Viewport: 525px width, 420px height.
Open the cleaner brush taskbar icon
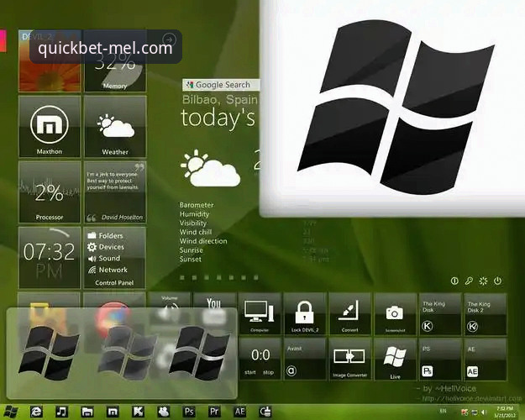(x=265, y=412)
